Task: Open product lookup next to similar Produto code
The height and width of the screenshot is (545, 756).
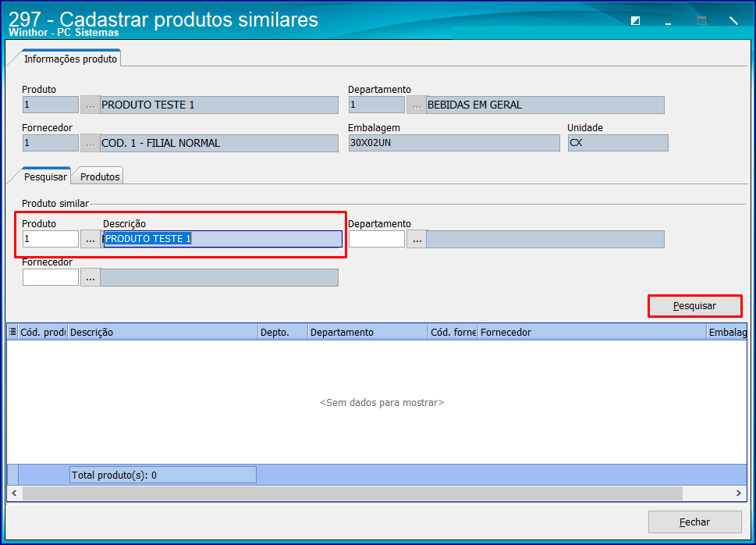Action: pyautogui.click(x=91, y=239)
